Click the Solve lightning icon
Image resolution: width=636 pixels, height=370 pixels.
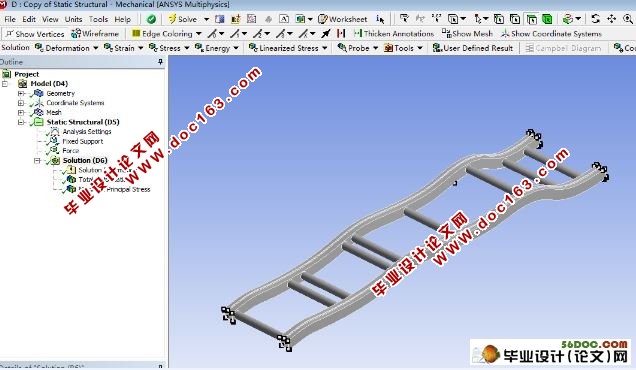pyautogui.click(x=172, y=19)
